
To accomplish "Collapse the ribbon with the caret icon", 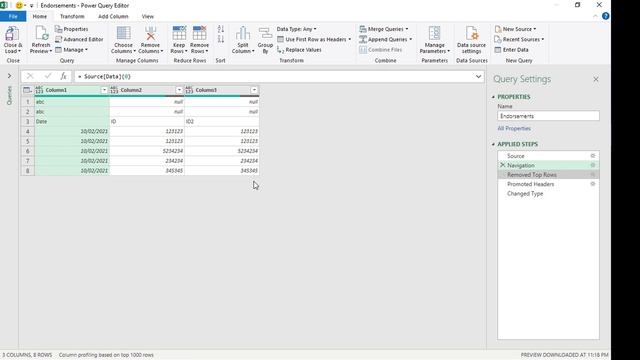I will pyautogui.click(x=595, y=16).
